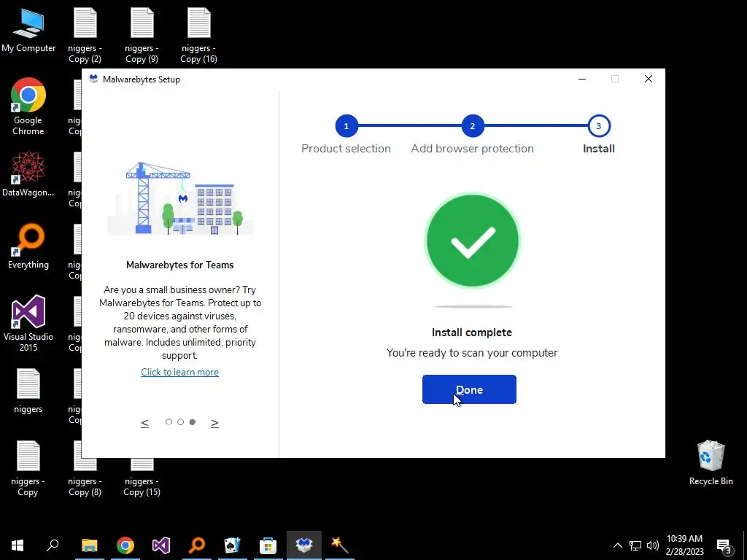This screenshot has width=747, height=560.
Task: Open File Explorer from the taskbar
Action: 89,545
